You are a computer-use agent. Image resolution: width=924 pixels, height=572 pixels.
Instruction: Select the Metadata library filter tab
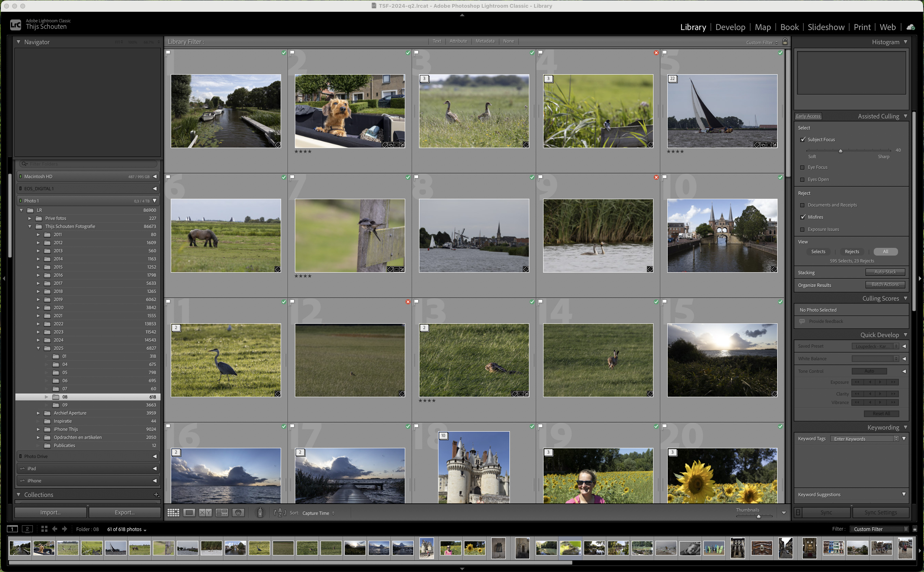click(485, 41)
